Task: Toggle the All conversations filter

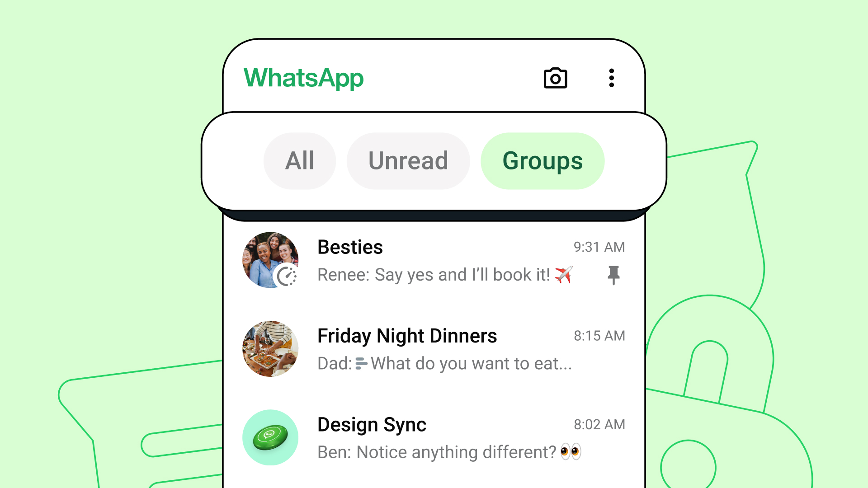Action: [x=300, y=160]
